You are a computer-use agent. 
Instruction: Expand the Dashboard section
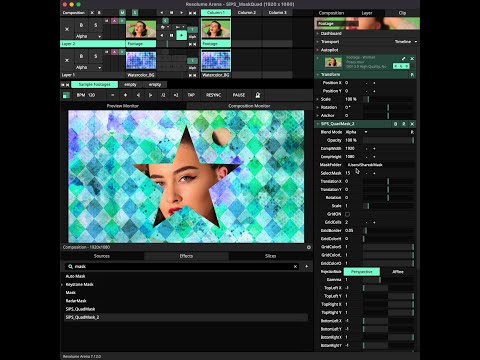tap(317, 34)
